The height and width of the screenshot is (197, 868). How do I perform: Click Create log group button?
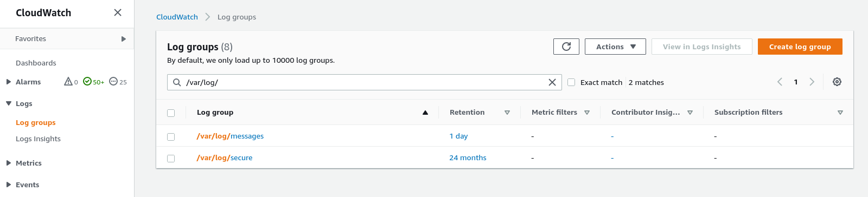coord(800,47)
